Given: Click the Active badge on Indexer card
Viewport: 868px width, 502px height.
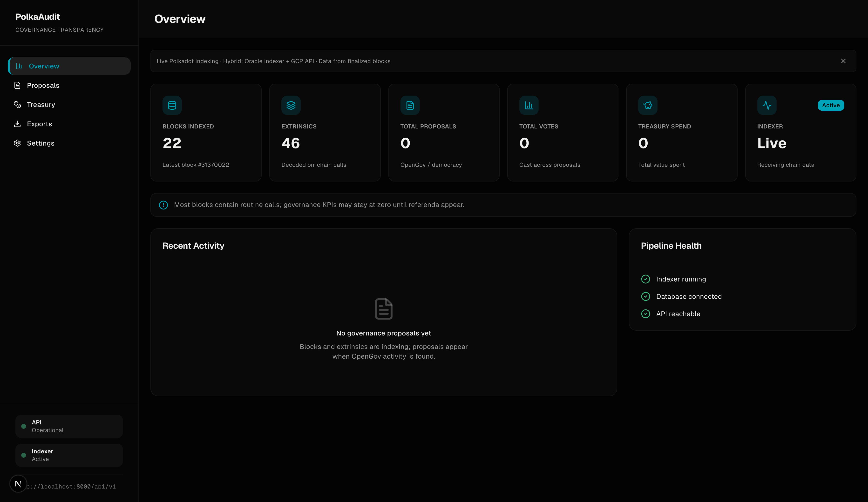Looking at the screenshot, I should click(x=831, y=105).
